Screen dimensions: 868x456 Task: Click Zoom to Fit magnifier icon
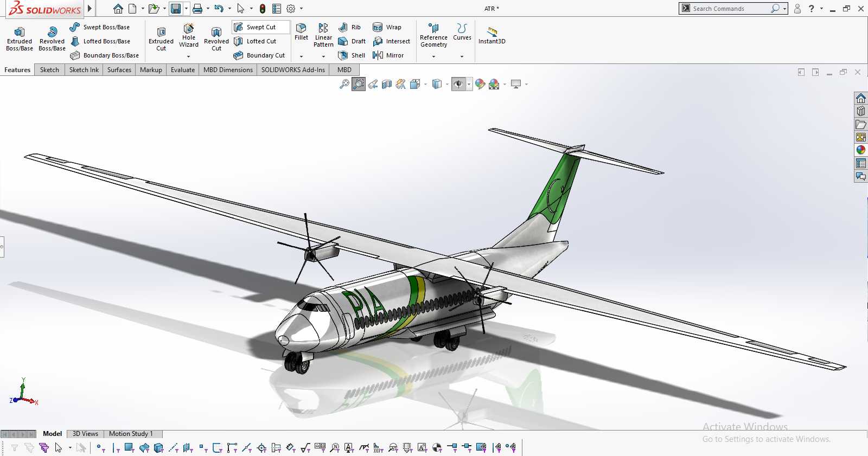344,84
